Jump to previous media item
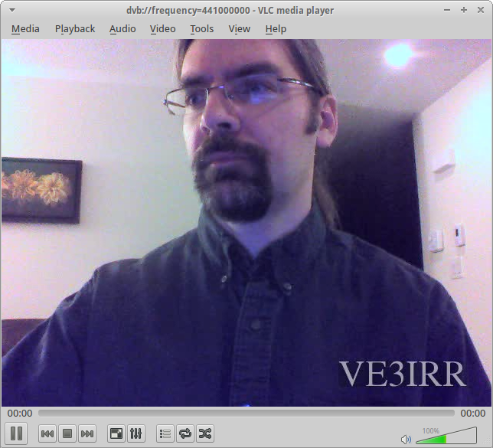 pyautogui.click(x=47, y=433)
